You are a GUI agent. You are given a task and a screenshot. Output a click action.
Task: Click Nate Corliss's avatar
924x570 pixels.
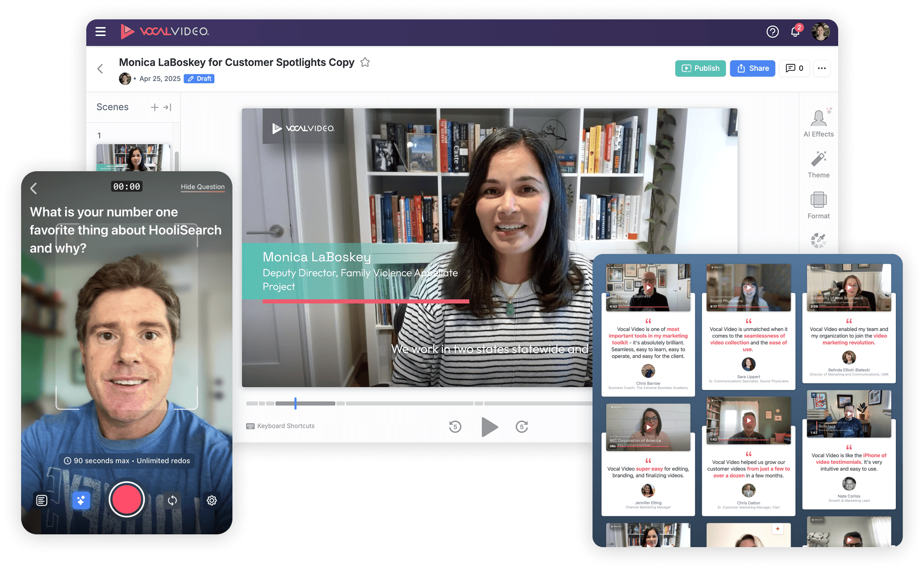pos(849,484)
